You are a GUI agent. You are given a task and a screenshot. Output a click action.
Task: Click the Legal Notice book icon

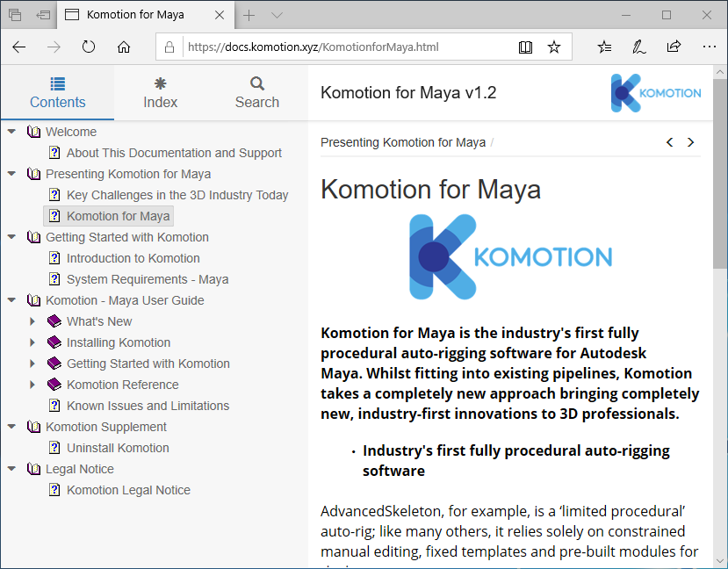(x=33, y=469)
